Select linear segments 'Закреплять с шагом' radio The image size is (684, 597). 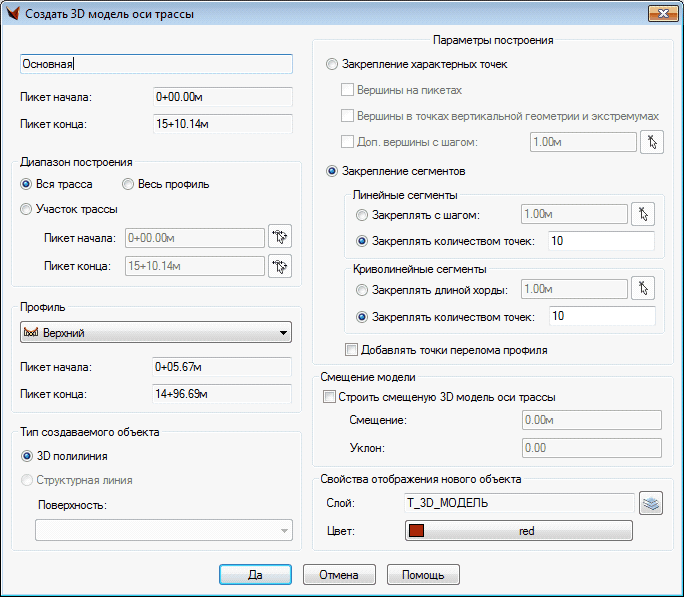(x=362, y=215)
